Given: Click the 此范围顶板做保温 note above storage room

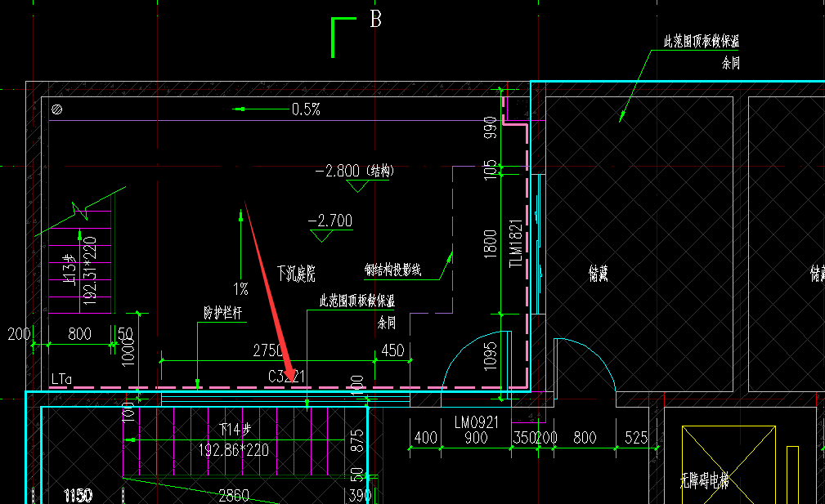Looking at the screenshot, I should [701, 42].
